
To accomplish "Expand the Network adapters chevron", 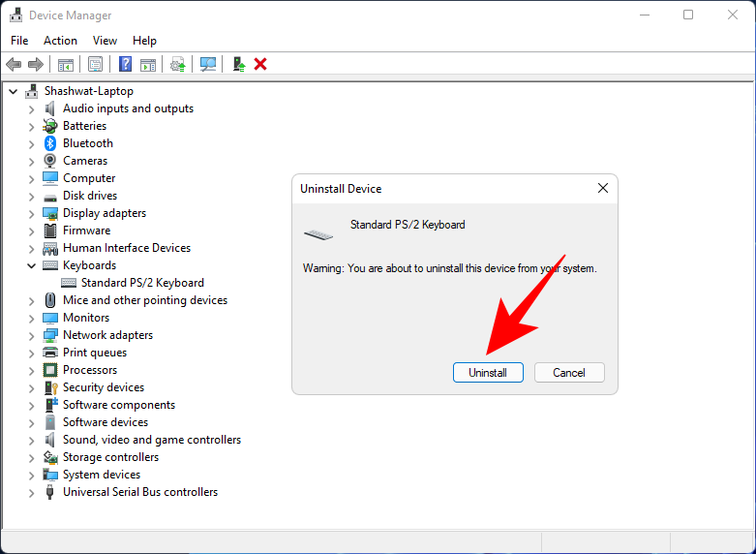I will coord(32,335).
